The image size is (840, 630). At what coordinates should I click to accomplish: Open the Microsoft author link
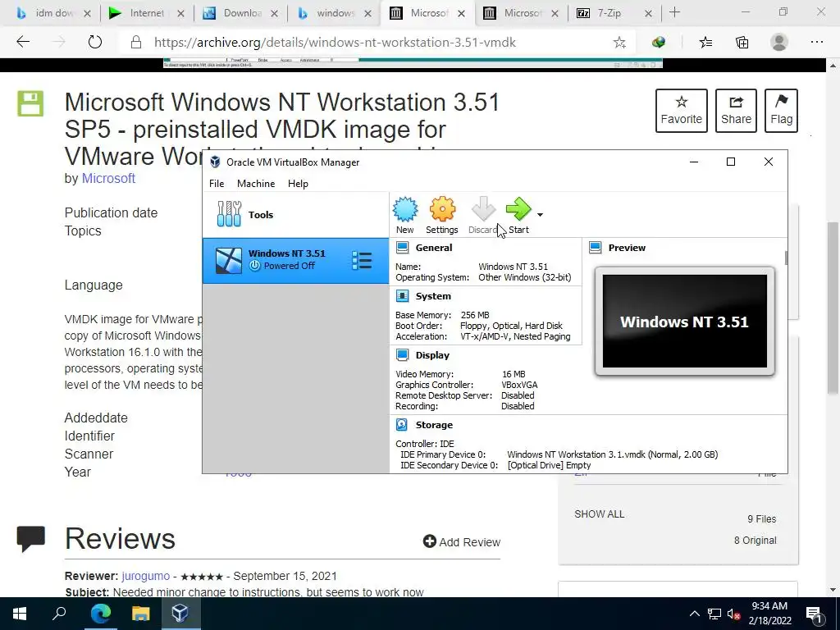108,178
